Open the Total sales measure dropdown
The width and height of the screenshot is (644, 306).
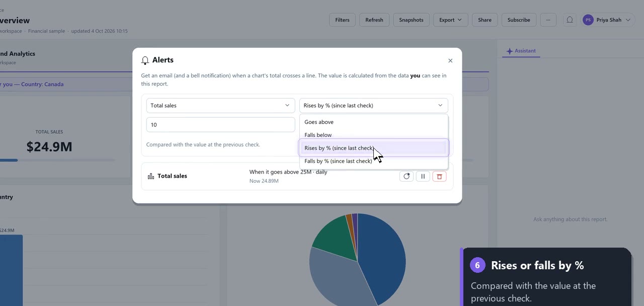(x=220, y=105)
